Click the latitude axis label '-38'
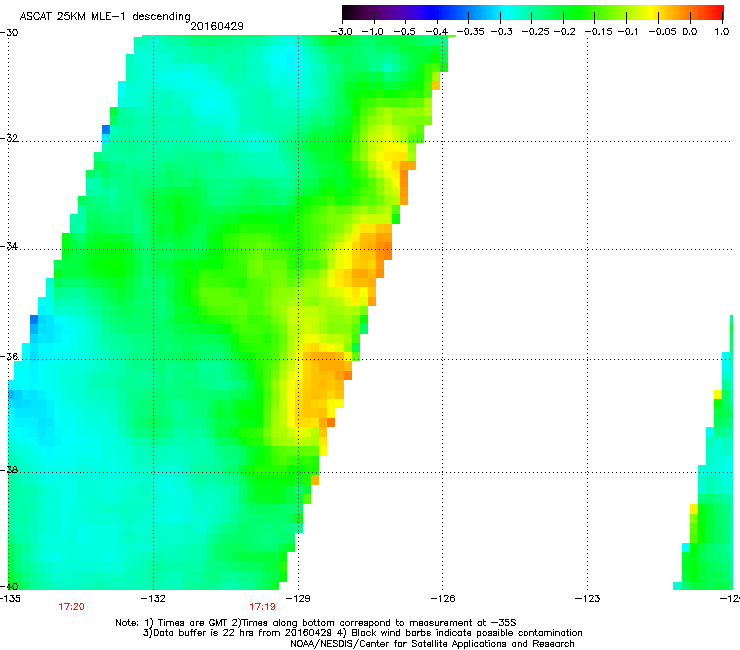Viewport: 740px width, 650px height. (x=9, y=470)
